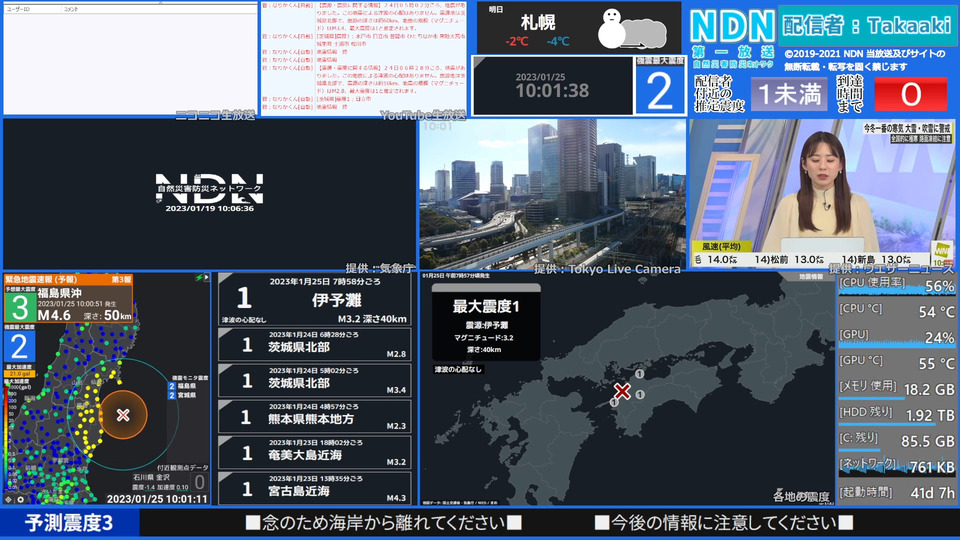Viewport: 960px width, 540px height.
Task: Click the red arrival time 0 box
Action: coord(910,94)
